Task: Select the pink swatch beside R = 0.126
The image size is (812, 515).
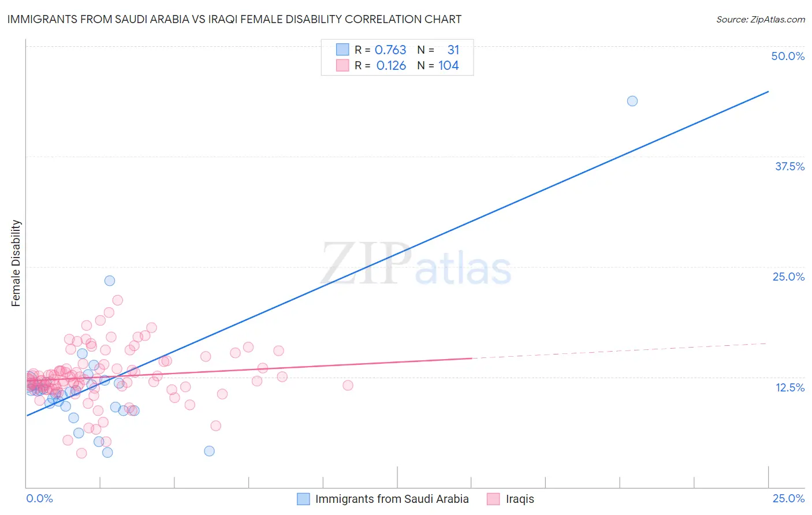Action: [342, 65]
